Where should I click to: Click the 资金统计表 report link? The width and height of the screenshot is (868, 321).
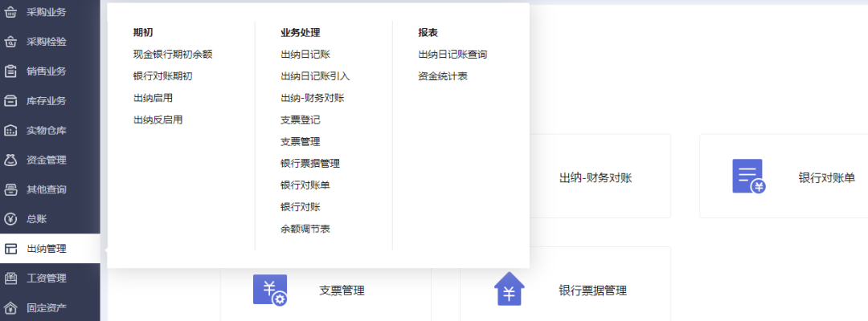tap(443, 76)
